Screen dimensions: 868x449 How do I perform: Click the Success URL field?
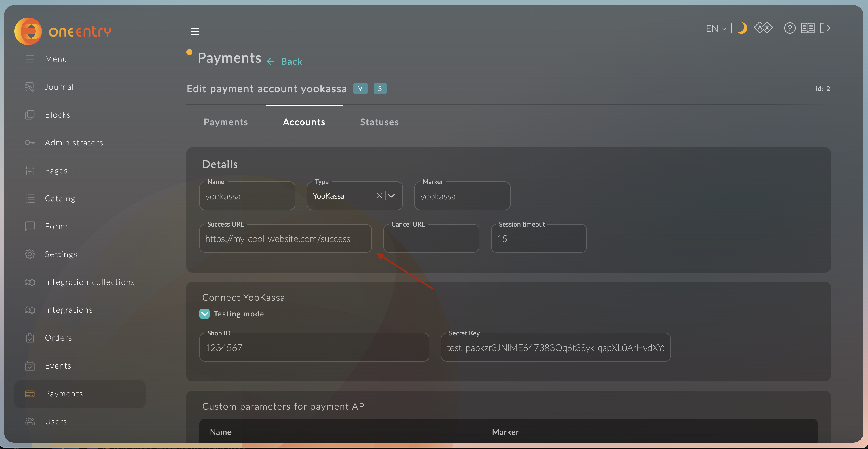(x=285, y=238)
